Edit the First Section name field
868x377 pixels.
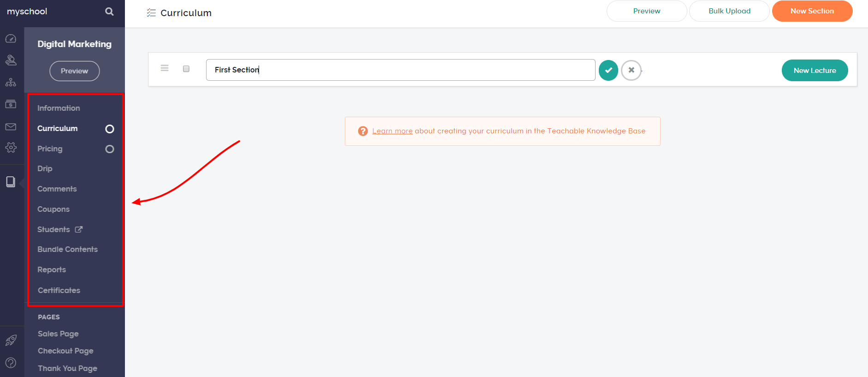coord(400,70)
